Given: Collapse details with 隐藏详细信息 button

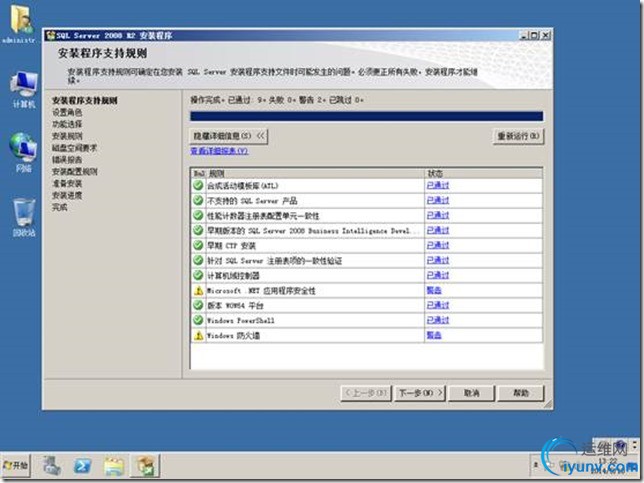Looking at the screenshot, I should click(229, 136).
